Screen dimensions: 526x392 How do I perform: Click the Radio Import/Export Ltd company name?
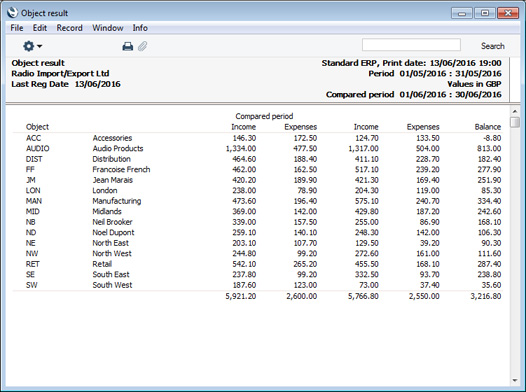pyautogui.click(x=60, y=73)
